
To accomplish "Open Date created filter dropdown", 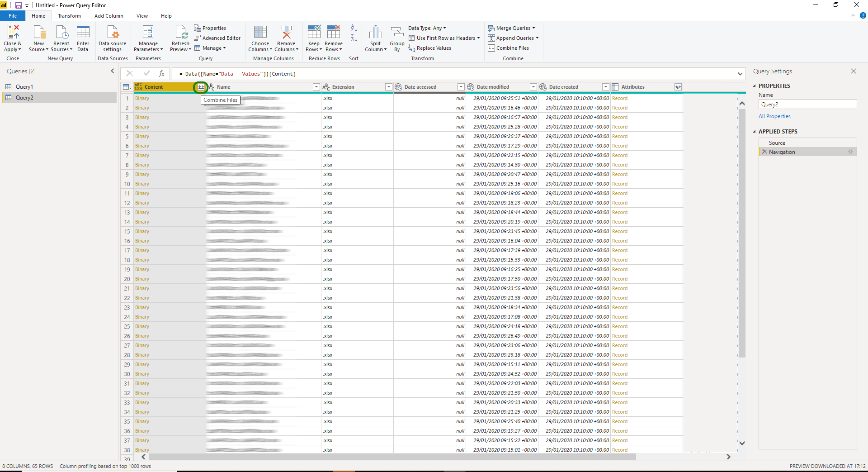I will (606, 87).
